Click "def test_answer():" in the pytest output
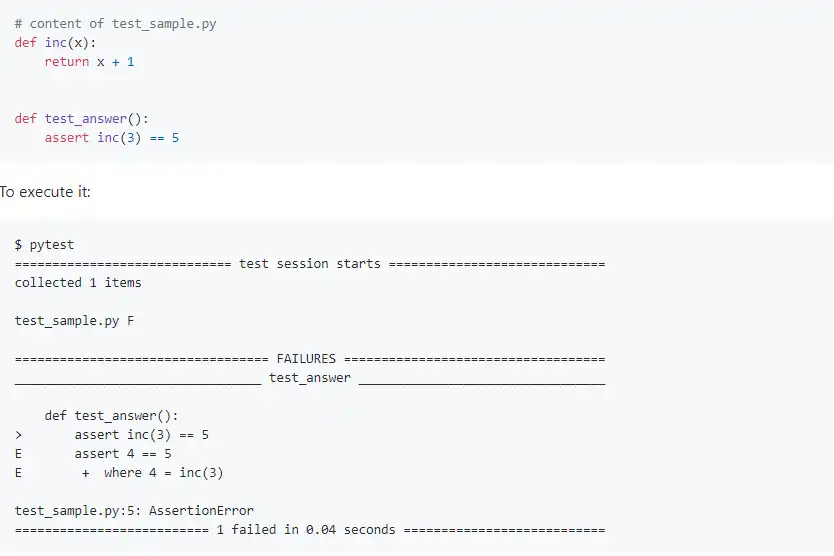Screen dimensions: 834x556 pos(112,416)
